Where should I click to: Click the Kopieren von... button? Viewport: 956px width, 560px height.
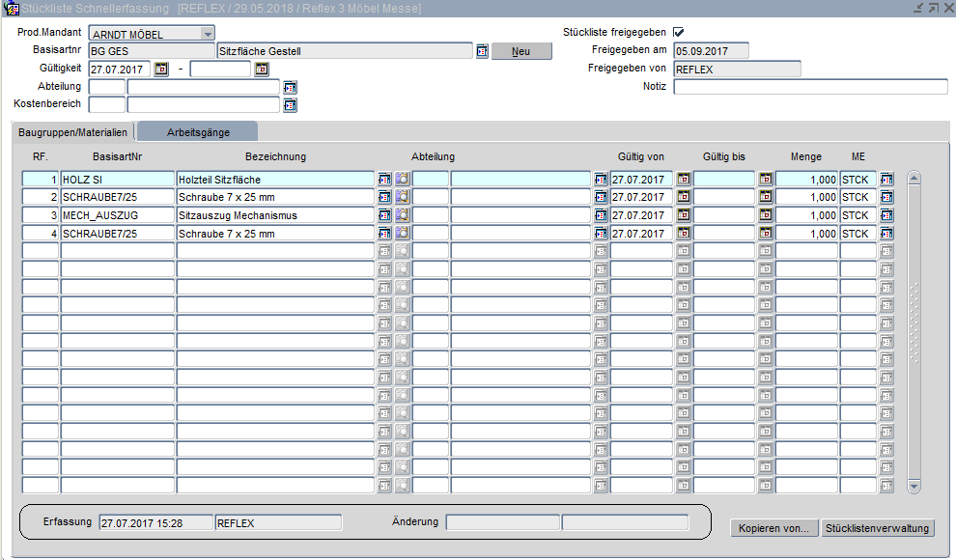point(773,528)
